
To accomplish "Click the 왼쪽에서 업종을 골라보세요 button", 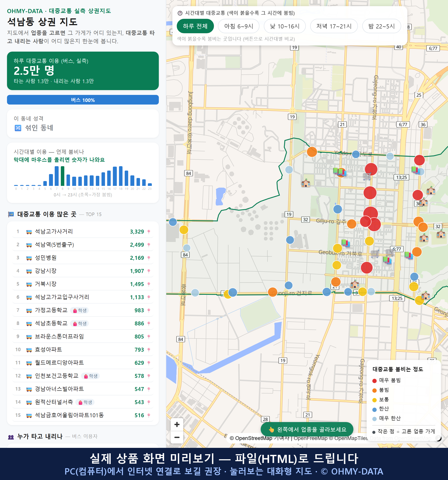I will pyautogui.click(x=307, y=429).
